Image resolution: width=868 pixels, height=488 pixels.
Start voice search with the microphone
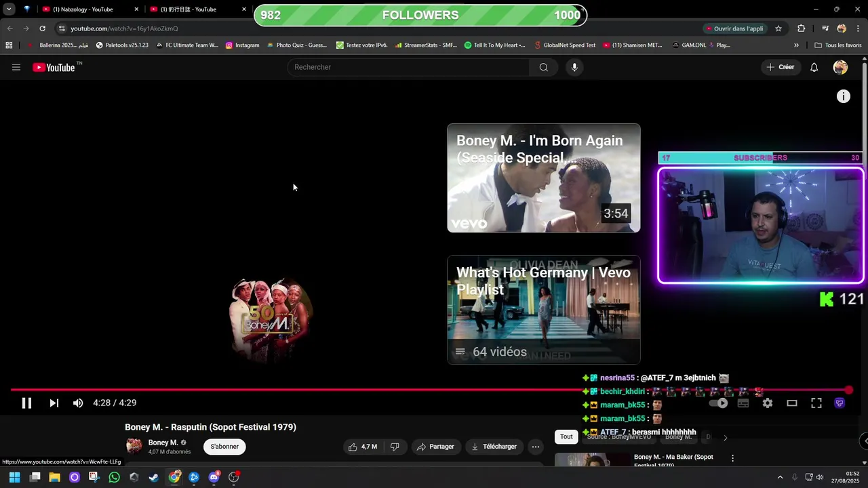(574, 67)
